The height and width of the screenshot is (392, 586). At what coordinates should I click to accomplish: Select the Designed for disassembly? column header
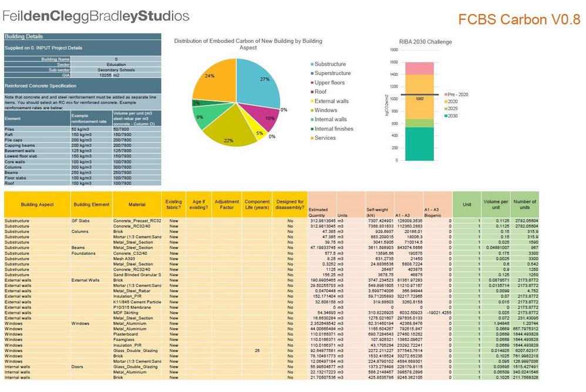tap(290, 205)
